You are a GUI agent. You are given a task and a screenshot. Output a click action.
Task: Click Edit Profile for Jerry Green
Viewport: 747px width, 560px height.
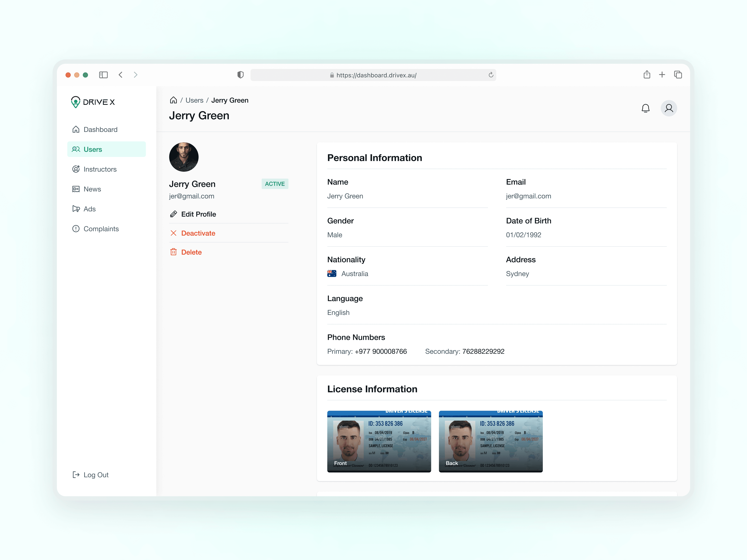pyautogui.click(x=198, y=214)
